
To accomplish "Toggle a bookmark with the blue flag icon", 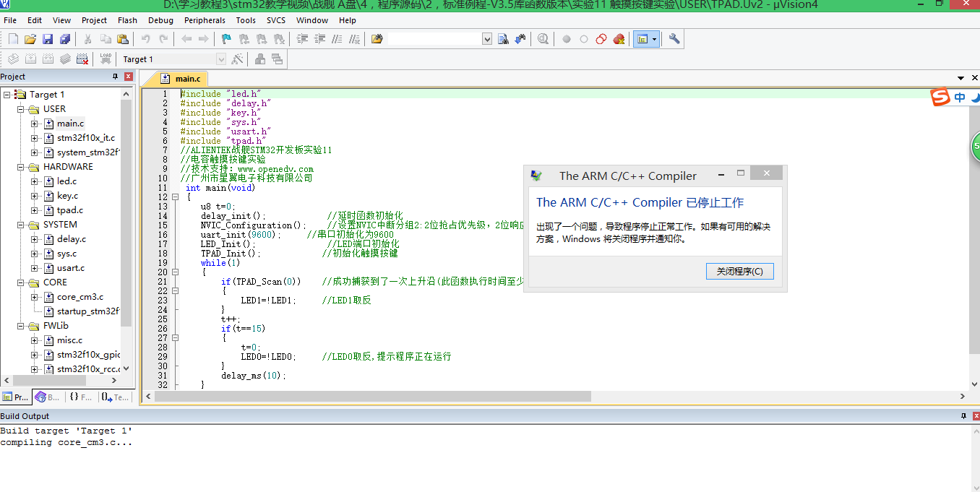I will pyautogui.click(x=226, y=39).
